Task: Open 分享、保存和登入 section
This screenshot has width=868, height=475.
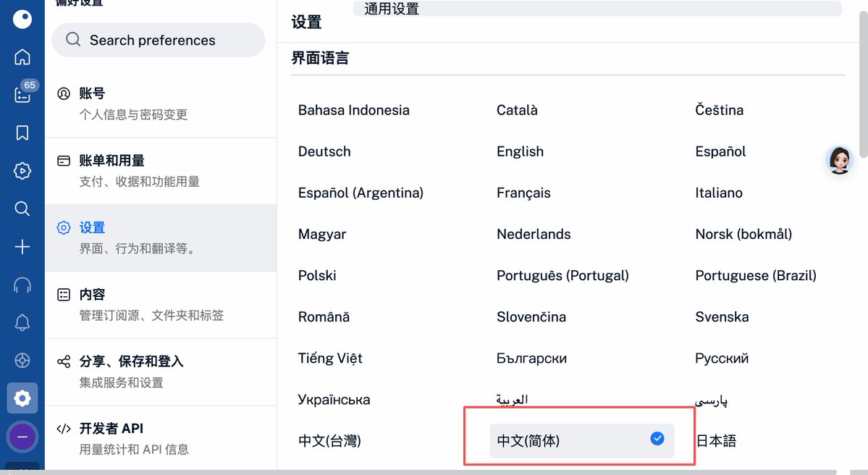Action: [161, 372]
